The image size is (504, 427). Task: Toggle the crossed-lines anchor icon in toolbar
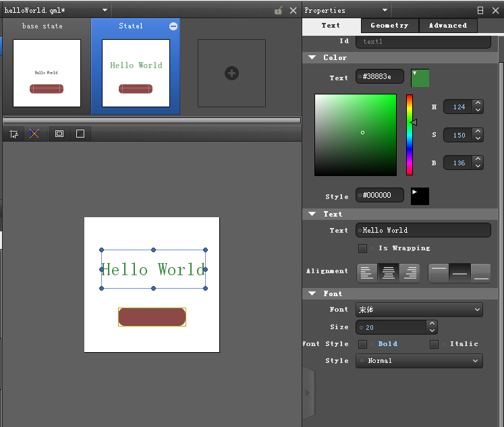coord(34,134)
